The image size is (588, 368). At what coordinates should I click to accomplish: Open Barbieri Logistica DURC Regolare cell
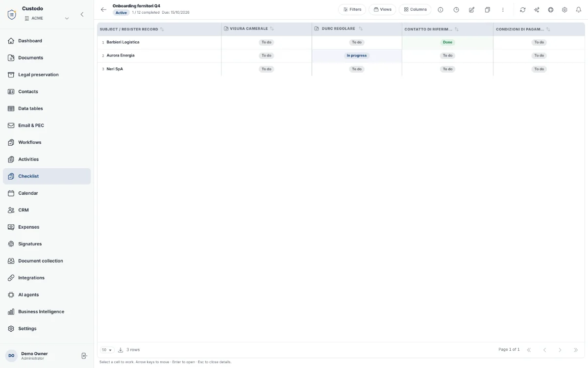click(x=357, y=43)
